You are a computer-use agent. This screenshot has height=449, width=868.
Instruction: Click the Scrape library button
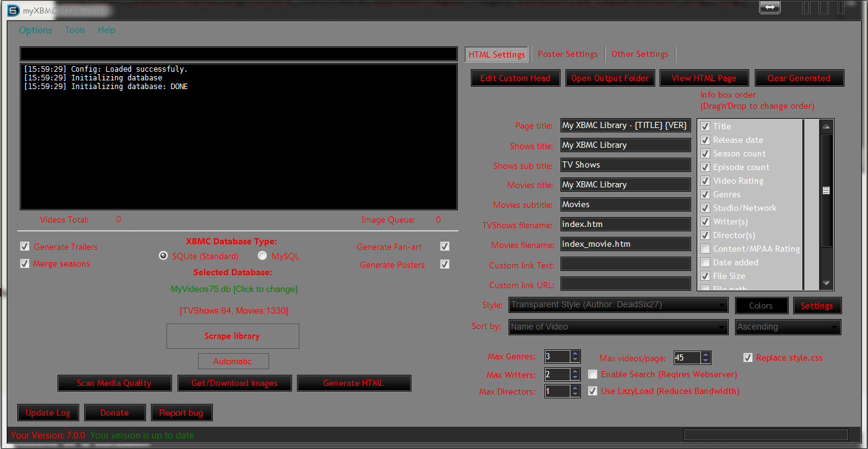tap(233, 336)
